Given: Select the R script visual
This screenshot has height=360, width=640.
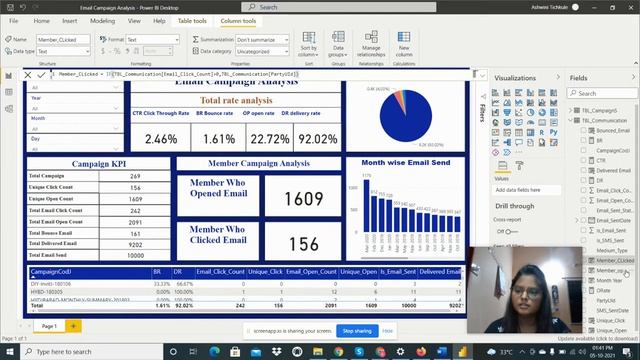Looking at the screenshot, I should click(542, 132).
